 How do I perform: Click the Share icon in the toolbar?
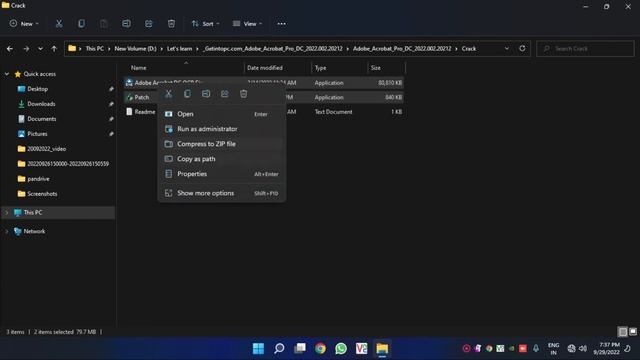(x=149, y=24)
